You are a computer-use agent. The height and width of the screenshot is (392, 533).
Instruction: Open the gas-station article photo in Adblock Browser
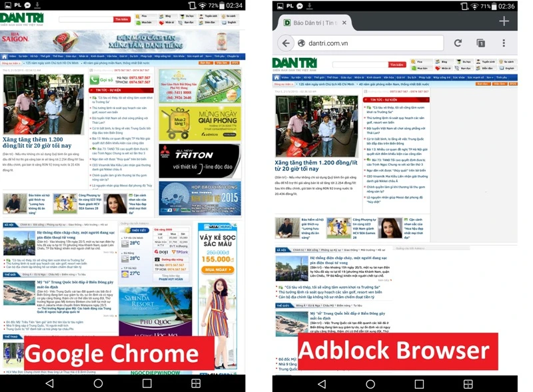pyautogui.click(x=316, y=126)
